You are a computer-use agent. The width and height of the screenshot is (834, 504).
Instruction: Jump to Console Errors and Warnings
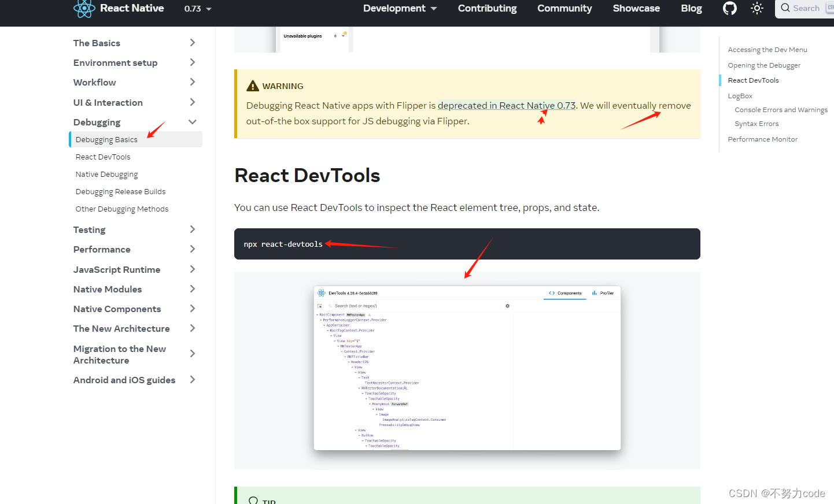tap(781, 110)
